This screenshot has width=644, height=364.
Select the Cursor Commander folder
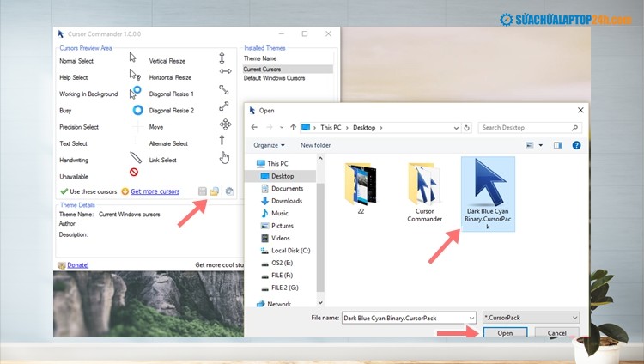click(424, 191)
